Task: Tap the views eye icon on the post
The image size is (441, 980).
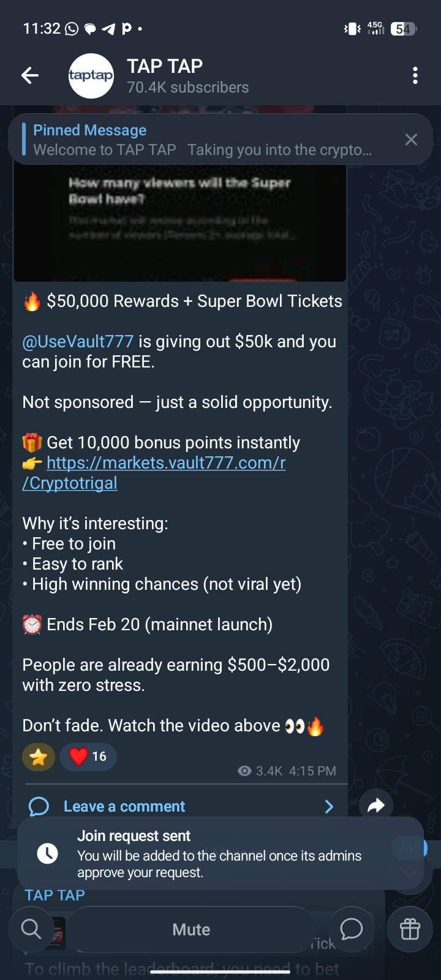Action: click(244, 771)
